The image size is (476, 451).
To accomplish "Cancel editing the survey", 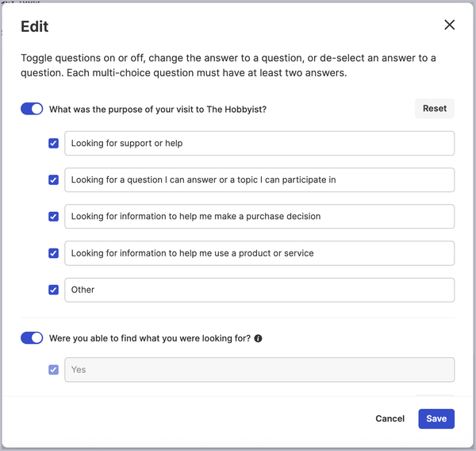I will pos(390,418).
